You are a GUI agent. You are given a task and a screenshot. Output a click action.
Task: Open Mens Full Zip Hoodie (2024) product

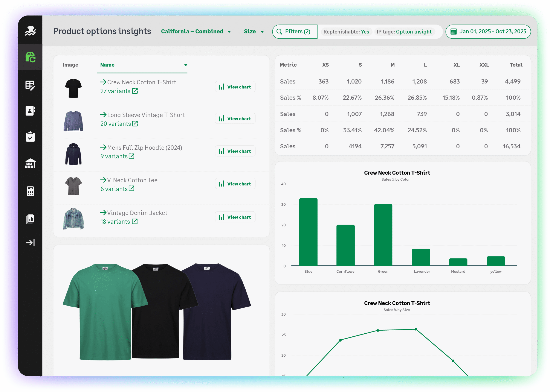pyautogui.click(x=145, y=147)
